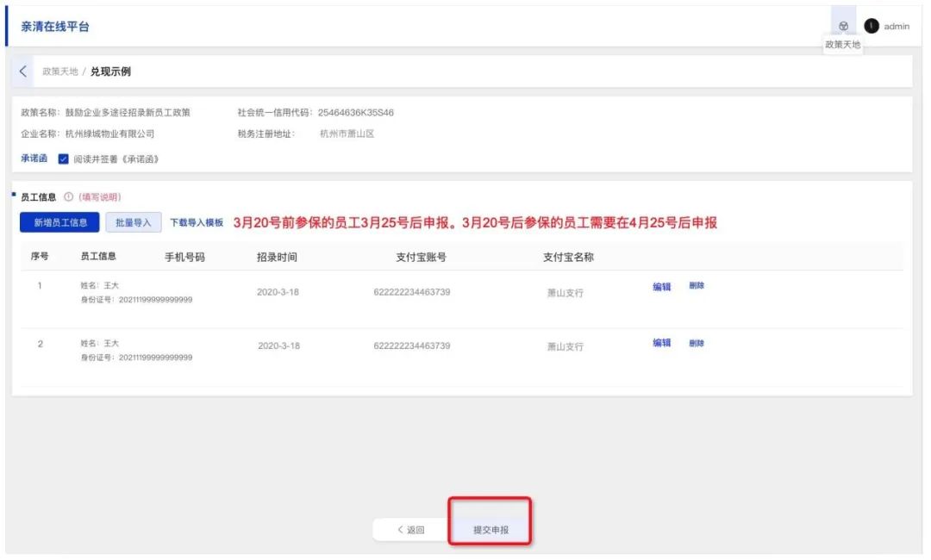Go to 政策天地 breadcrumb link

click(59, 72)
